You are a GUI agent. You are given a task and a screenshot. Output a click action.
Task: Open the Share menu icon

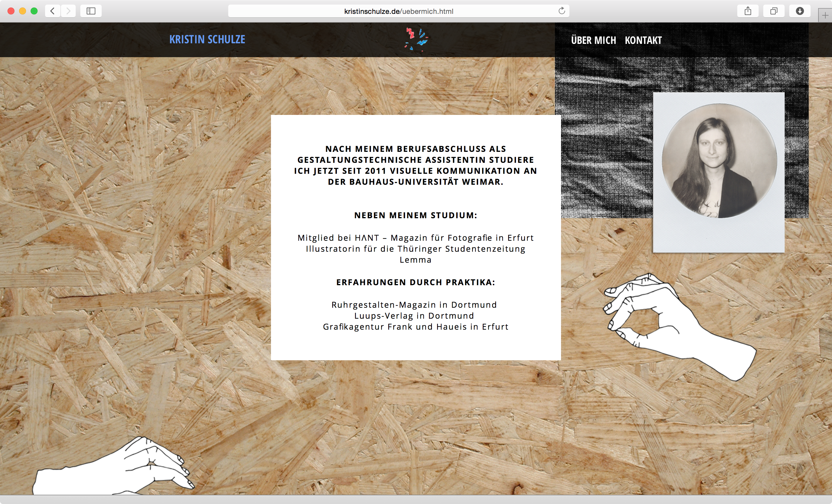748,11
